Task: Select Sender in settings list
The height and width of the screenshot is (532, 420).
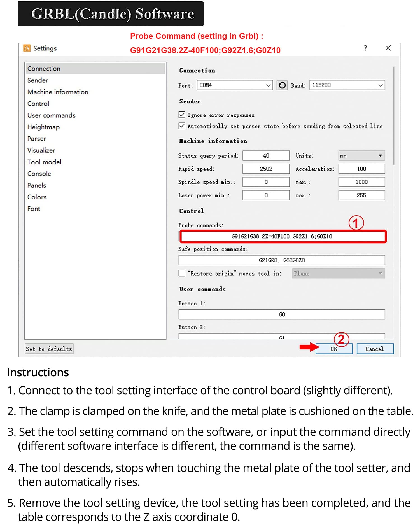Action: (95, 80)
